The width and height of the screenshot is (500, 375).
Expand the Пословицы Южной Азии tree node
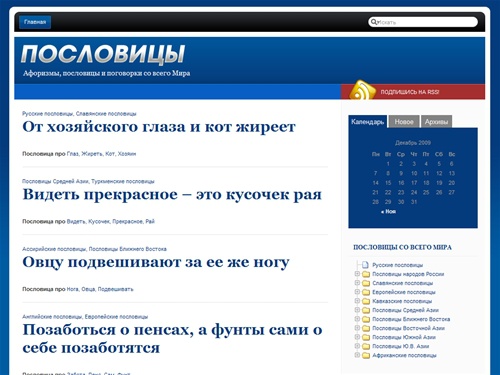click(357, 337)
